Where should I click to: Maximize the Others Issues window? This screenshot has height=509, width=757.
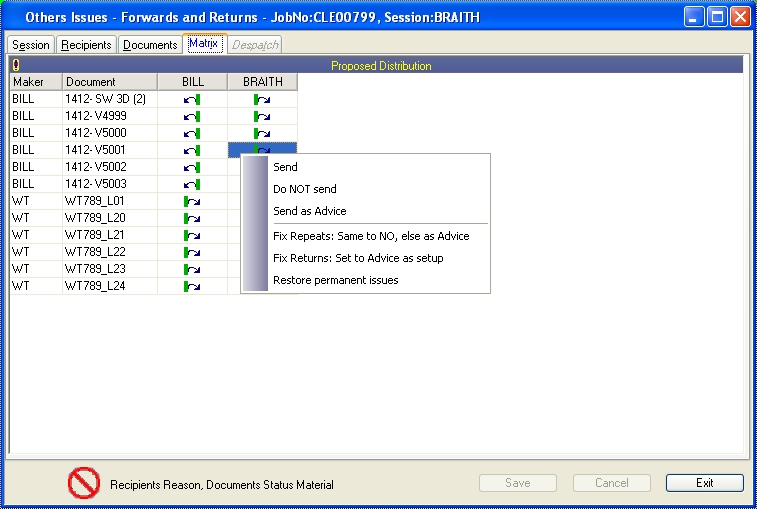click(x=717, y=17)
